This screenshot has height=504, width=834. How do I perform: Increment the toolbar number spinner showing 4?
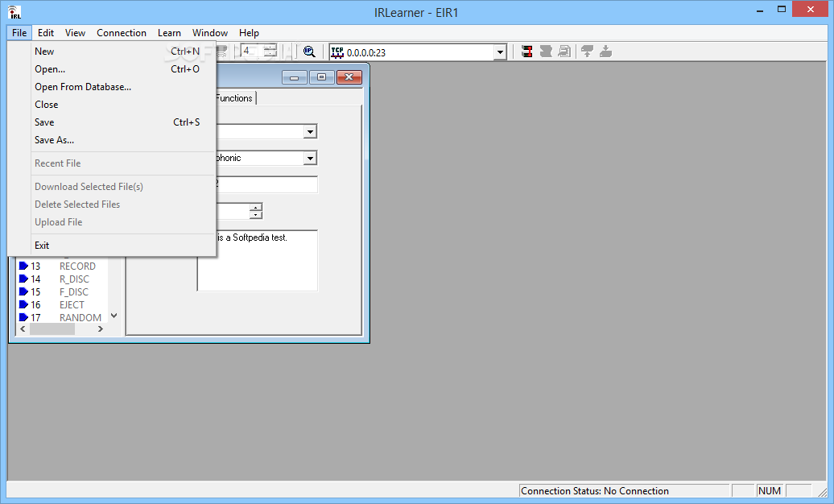pyautogui.click(x=270, y=48)
